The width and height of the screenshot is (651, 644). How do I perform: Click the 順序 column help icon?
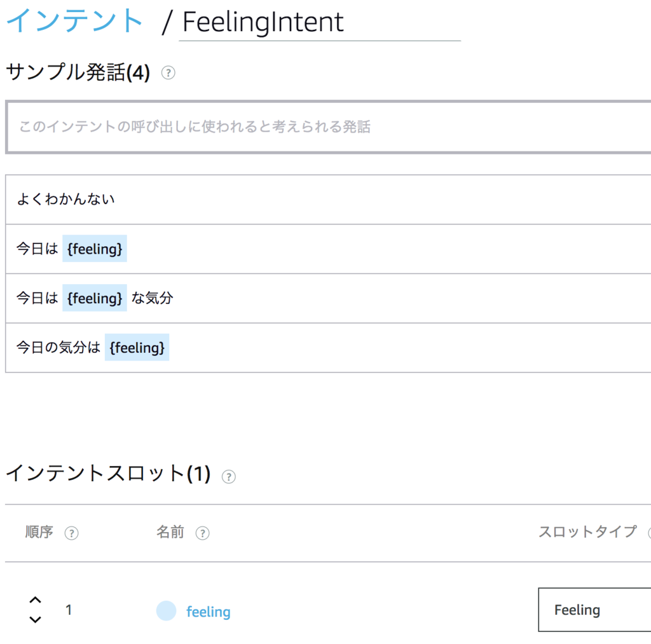[72, 533]
